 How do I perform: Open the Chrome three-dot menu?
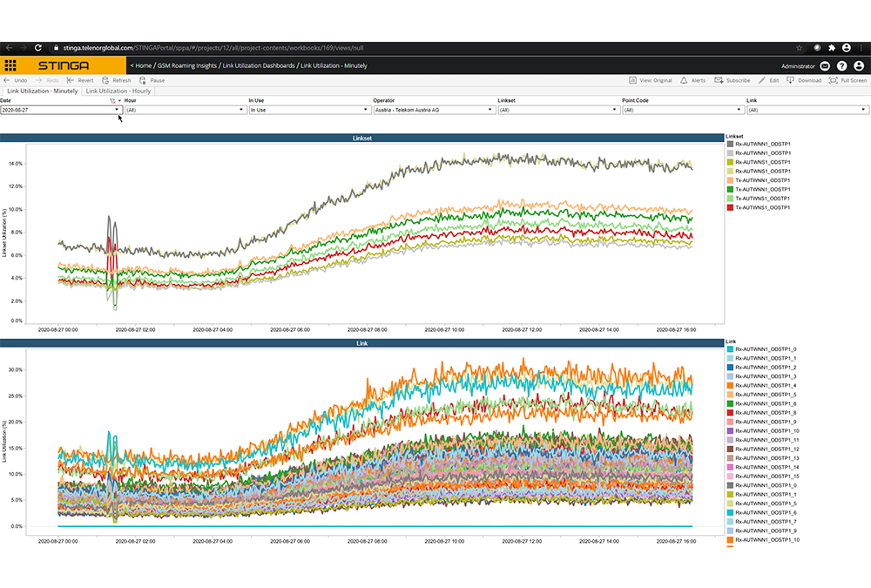point(861,48)
